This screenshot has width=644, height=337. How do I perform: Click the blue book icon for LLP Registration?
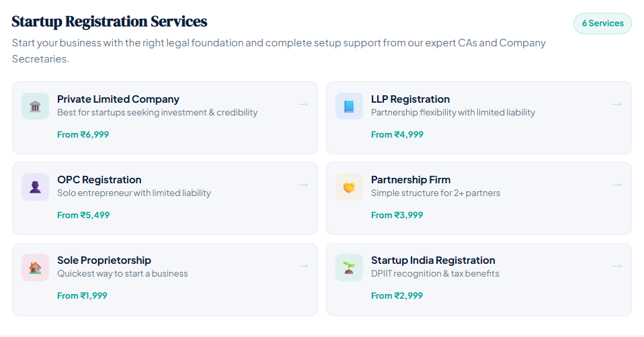[x=349, y=106]
